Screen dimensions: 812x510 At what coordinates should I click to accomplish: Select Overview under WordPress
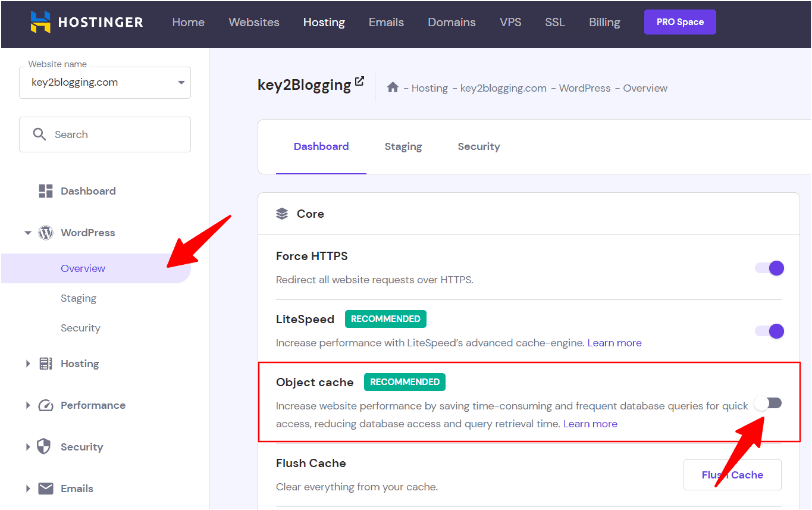pos(96,268)
